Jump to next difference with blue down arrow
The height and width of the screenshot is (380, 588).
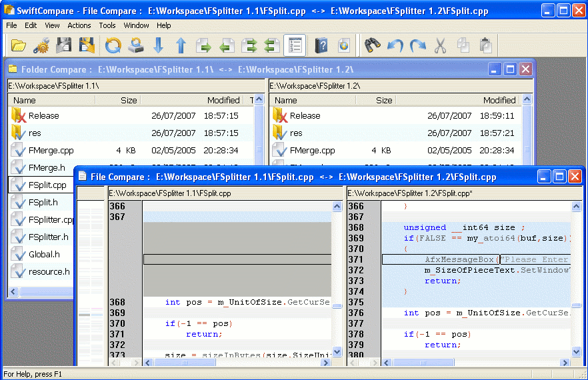point(159,45)
